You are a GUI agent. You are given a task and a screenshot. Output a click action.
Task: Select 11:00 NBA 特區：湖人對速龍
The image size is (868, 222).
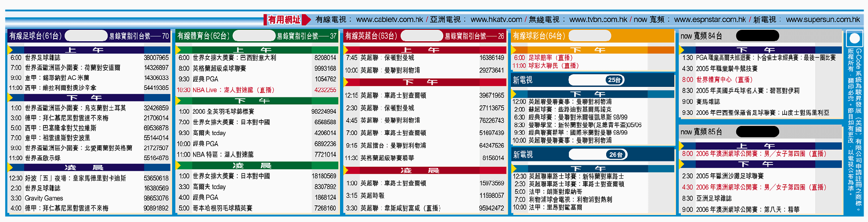pyautogui.click(x=257, y=154)
